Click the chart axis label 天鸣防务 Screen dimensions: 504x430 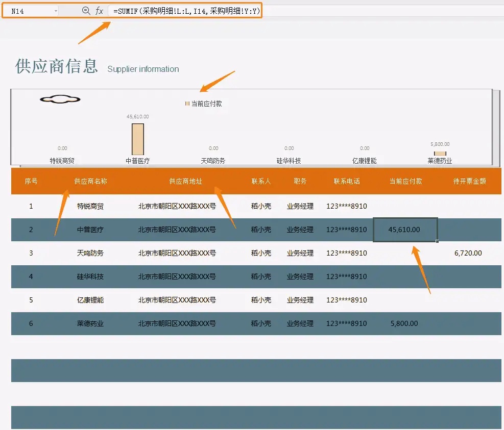pos(213,160)
